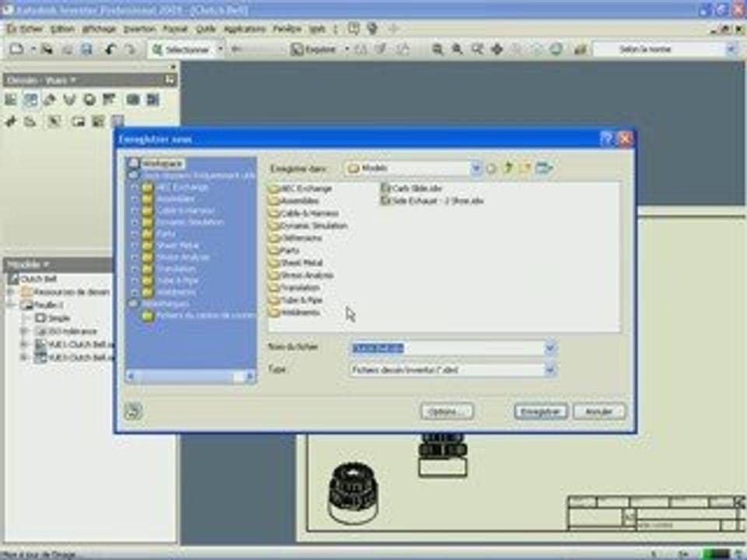The height and width of the screenshot is (560, 747).
Task: Open the Format menu
Action: (x=175, y=29)
